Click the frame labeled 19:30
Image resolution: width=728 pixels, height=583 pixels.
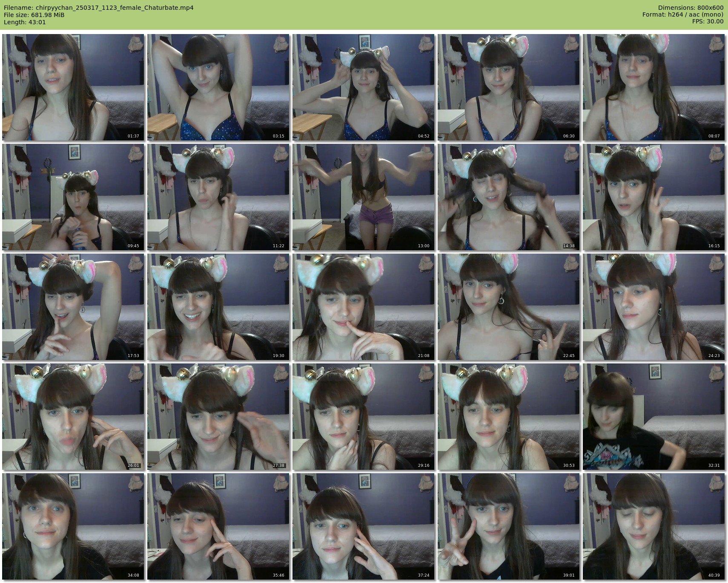point(218,307)
